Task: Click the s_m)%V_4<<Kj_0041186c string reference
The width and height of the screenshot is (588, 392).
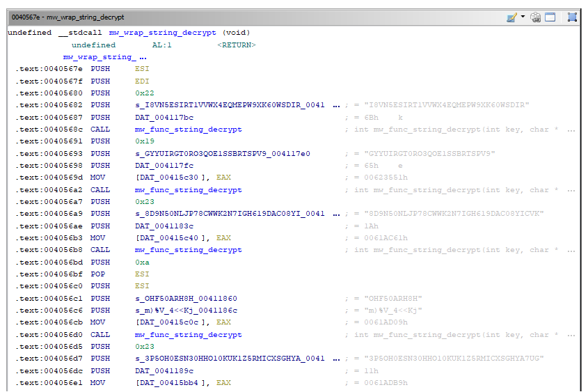Action: point(186,311)
